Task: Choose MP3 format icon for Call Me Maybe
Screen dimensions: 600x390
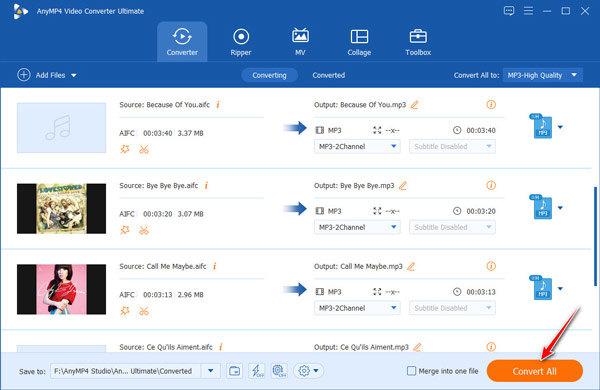Action: tap(541, 288)
